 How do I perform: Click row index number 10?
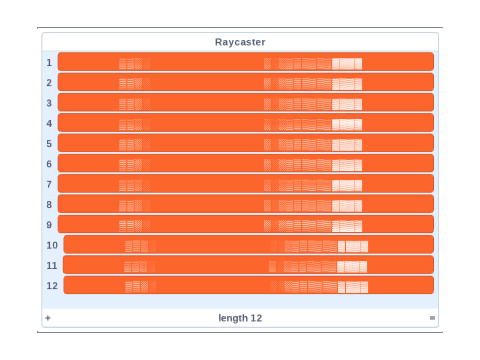click(x=52, y=245)
